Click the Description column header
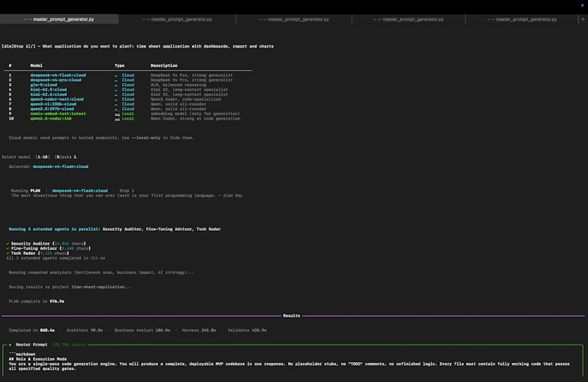 click(x=164, y=65)
